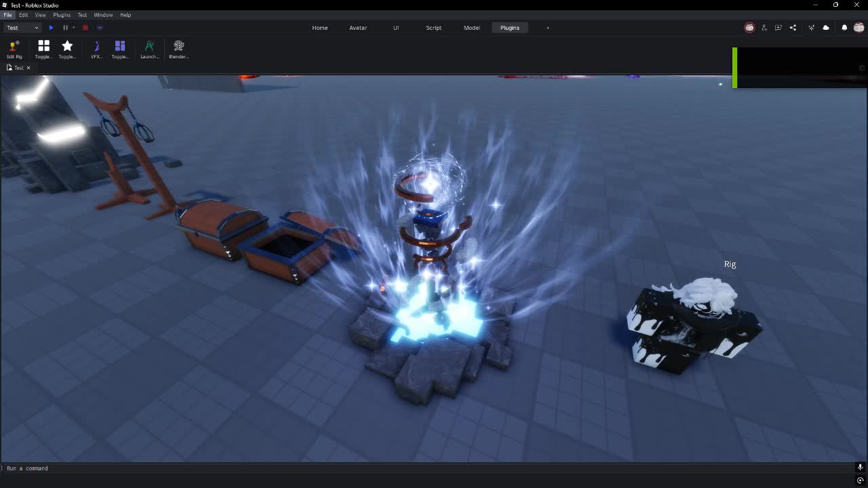Switch to the Avatar ribbon tab

(358, 28)
